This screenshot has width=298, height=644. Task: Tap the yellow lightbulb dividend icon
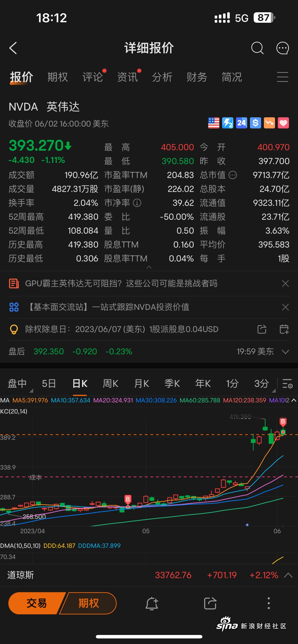click(x=14, y=329)
